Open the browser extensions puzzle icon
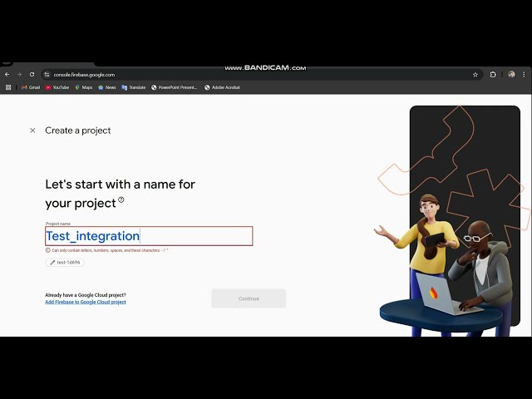This screenshot has height=399, width=532. click(x=493, y=74)
